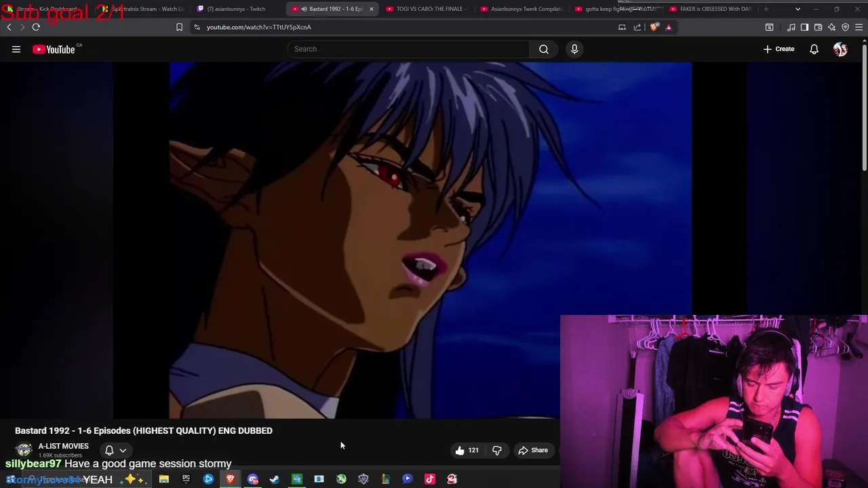Go back in browser history

[9, 27]
